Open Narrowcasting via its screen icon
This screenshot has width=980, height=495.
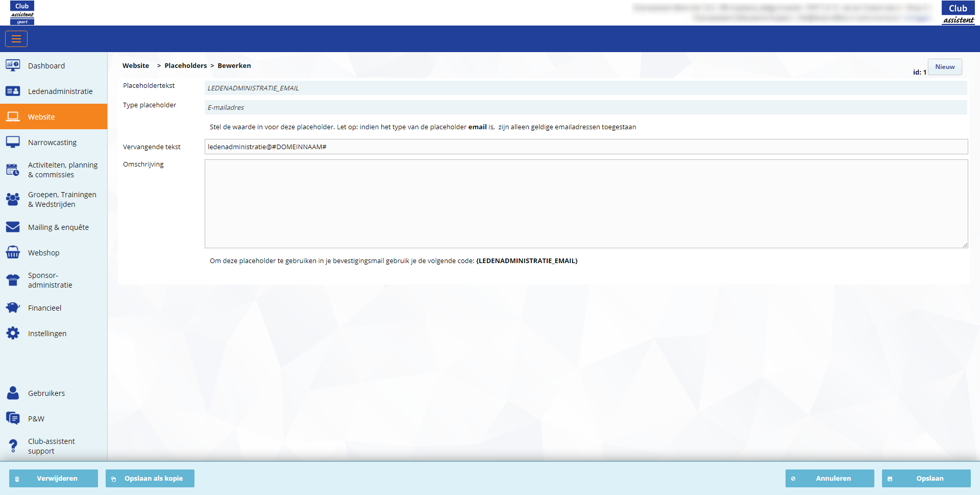coord(13,142)
